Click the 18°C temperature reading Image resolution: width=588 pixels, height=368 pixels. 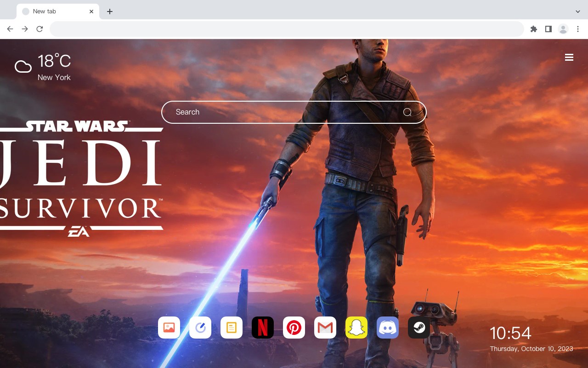[x=54, y=61]
